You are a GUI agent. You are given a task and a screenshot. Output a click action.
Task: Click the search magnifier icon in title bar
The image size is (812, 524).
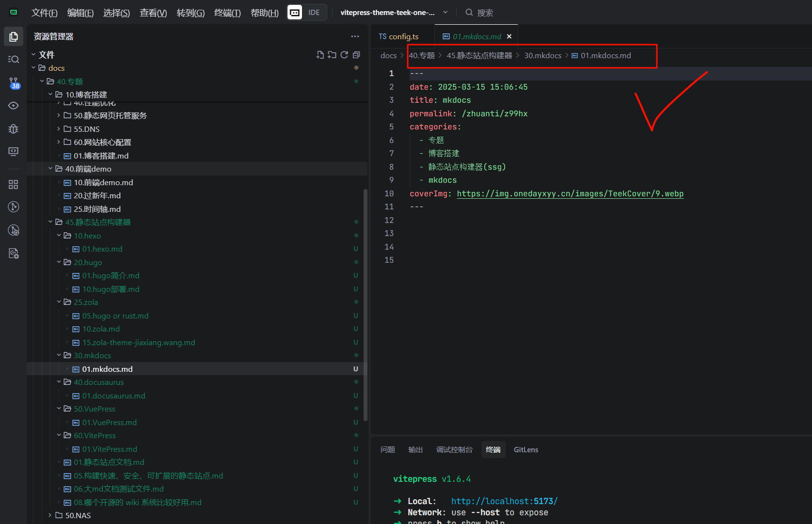469,13
